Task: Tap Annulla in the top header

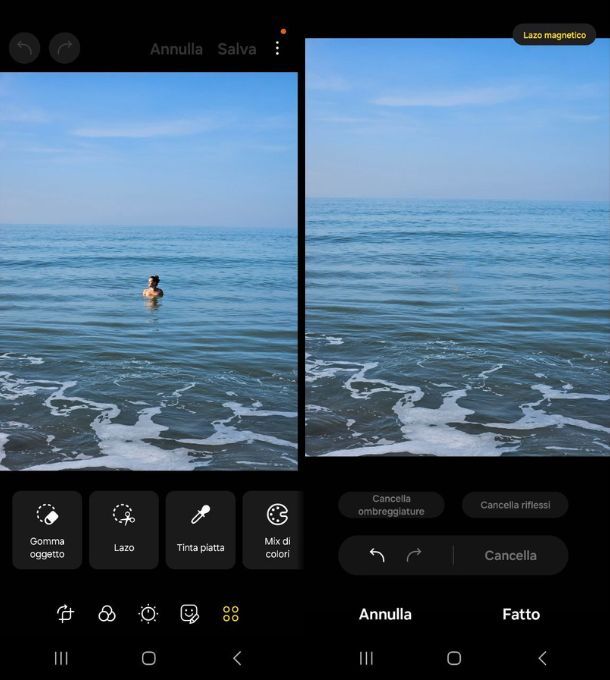Action: pos(176,49)
